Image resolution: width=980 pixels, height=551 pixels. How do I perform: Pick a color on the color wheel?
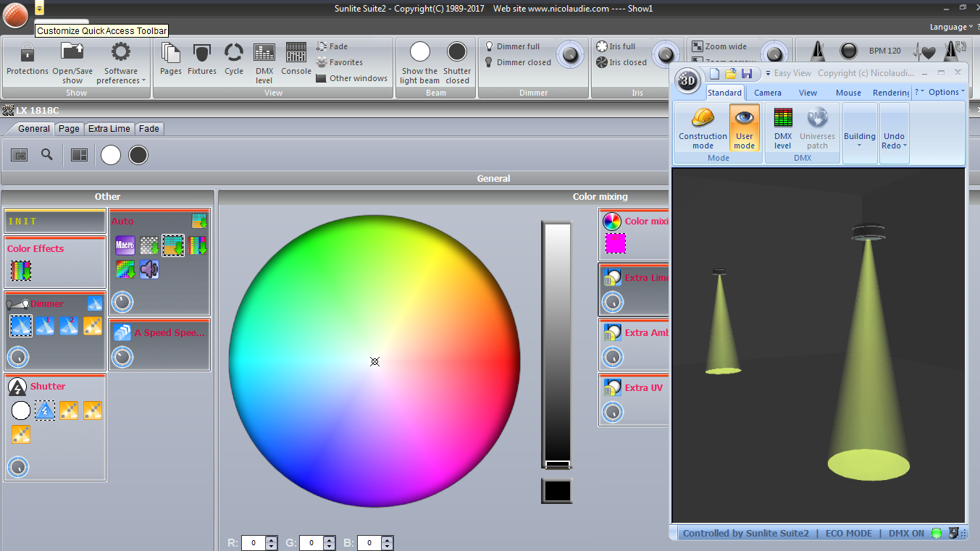(374, 361)
